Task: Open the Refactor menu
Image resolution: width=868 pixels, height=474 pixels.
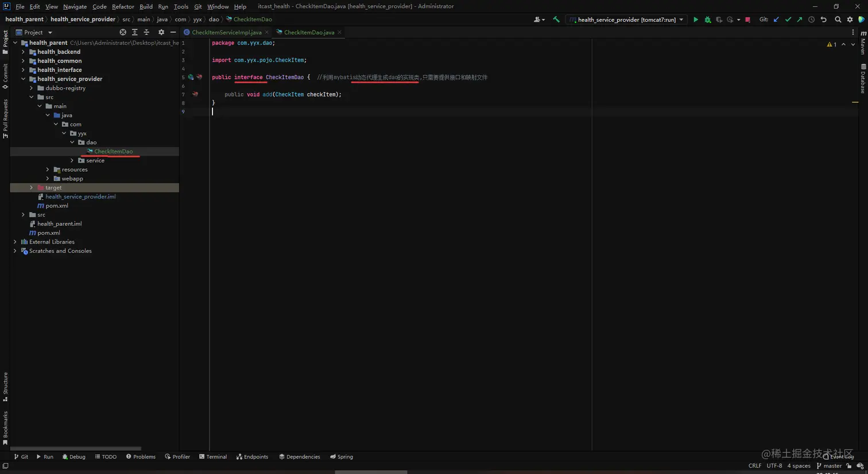Action: pyautogui.click(x=123, y=6)
